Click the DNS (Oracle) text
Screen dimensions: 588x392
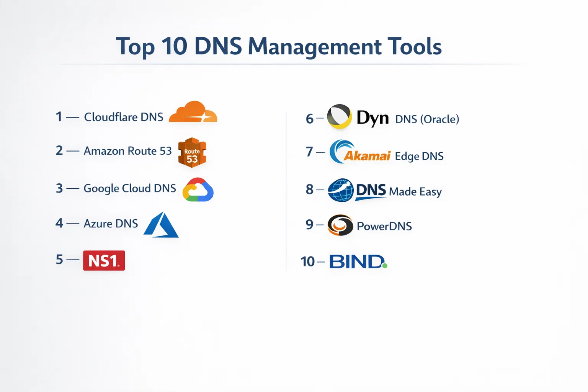click(427, 119)
